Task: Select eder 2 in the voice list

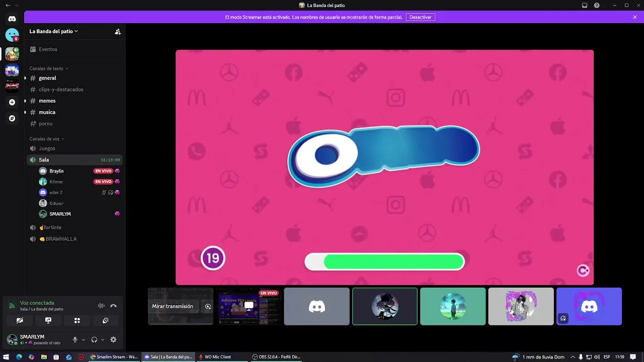Action: click(x=79, y=193)
